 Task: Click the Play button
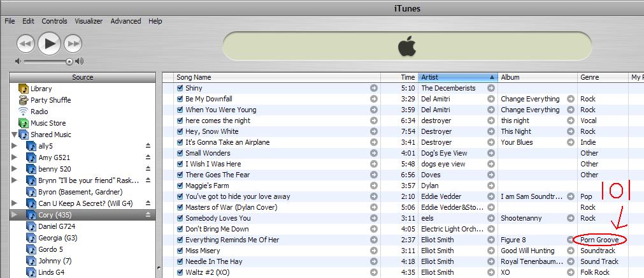[49, 43]
